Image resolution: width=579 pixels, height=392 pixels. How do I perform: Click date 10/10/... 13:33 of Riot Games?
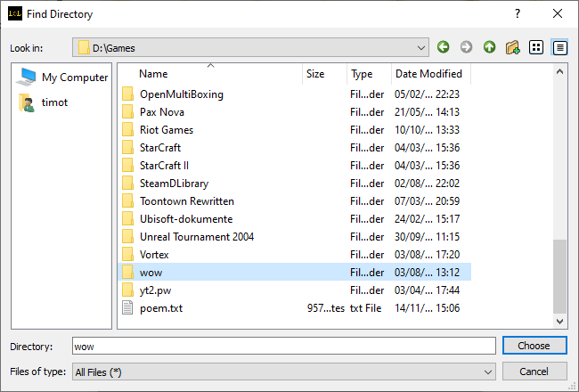(427, 130)
